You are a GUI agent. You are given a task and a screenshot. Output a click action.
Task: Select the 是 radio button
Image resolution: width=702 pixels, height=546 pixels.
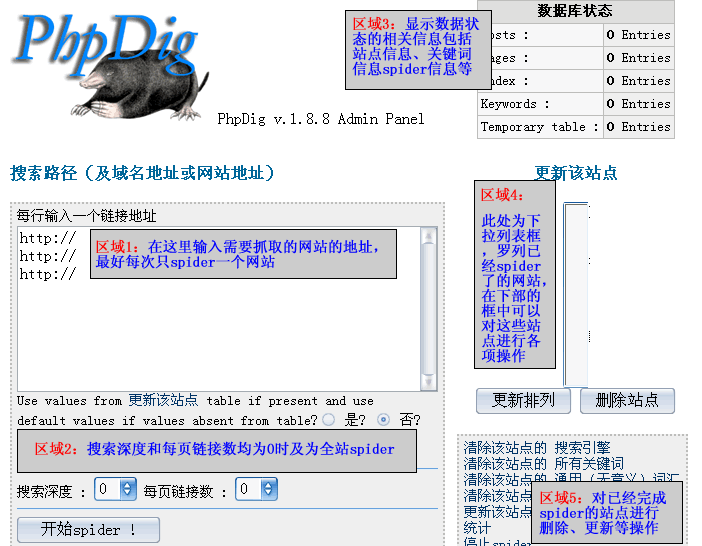pyautogui.click(x=329, y=420)
